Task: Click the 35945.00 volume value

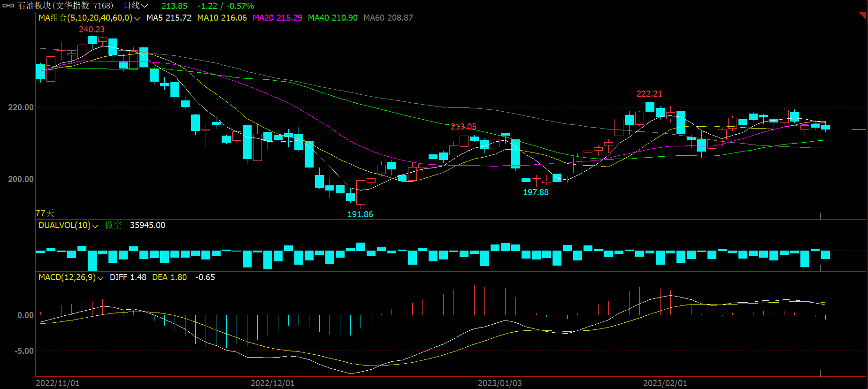Action: point(147,225)
